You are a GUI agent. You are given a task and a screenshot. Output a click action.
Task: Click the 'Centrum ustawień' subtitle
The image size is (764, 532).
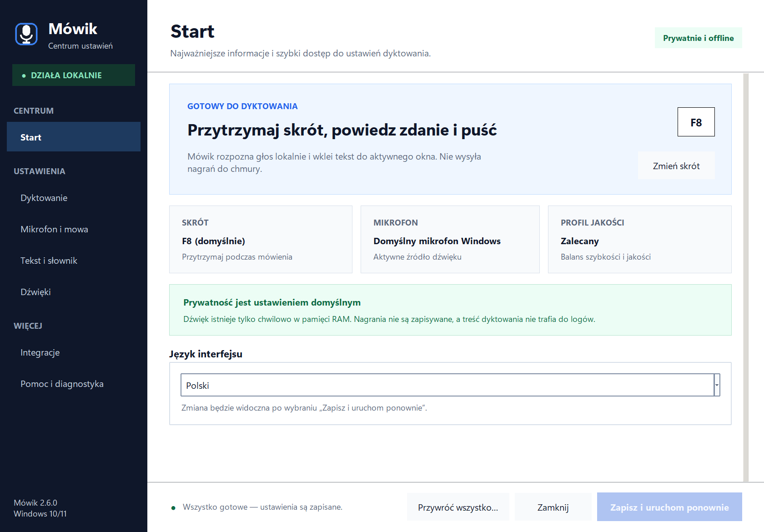80,46
